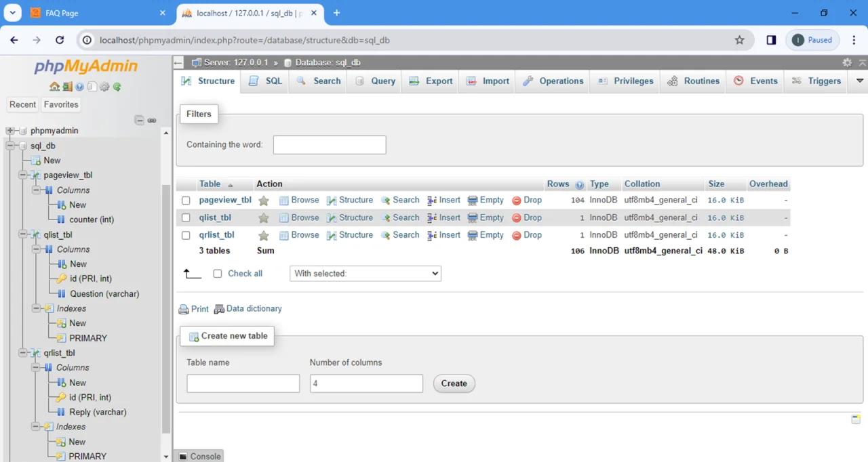Open the browser side panel icon
This screenshot has width=868, height=462.
(771, 40)
